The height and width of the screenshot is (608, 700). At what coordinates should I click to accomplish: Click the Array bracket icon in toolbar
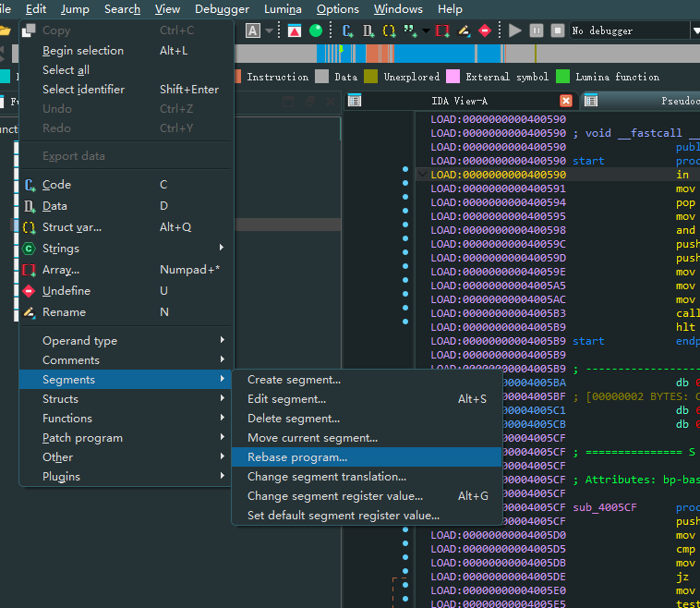(443, 30)
